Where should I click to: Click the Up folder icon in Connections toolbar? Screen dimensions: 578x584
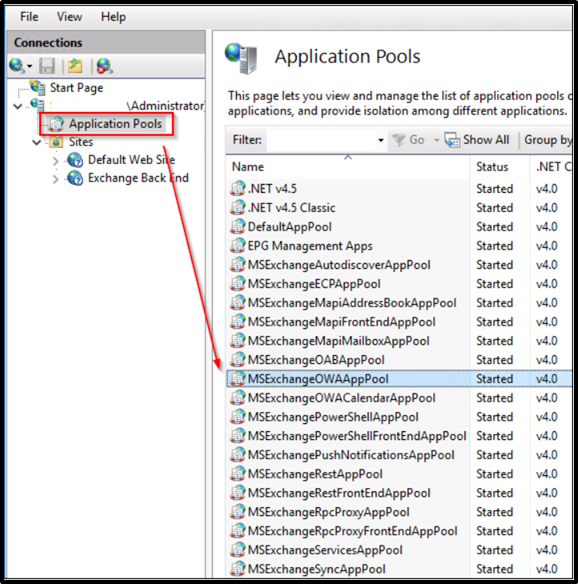[75, 66]
